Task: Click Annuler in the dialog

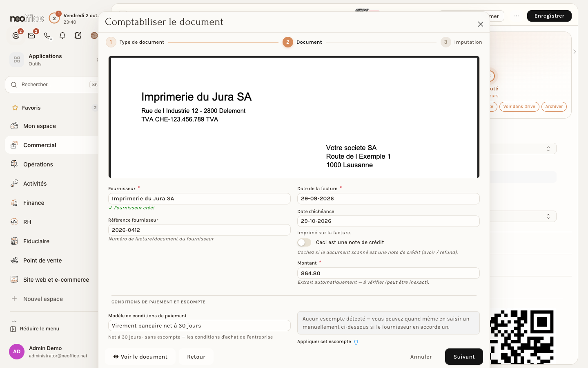Action: (421, 357)
